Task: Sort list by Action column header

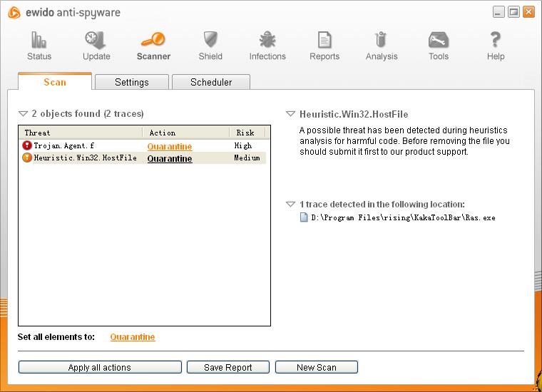Action: [x=186, y=133]
